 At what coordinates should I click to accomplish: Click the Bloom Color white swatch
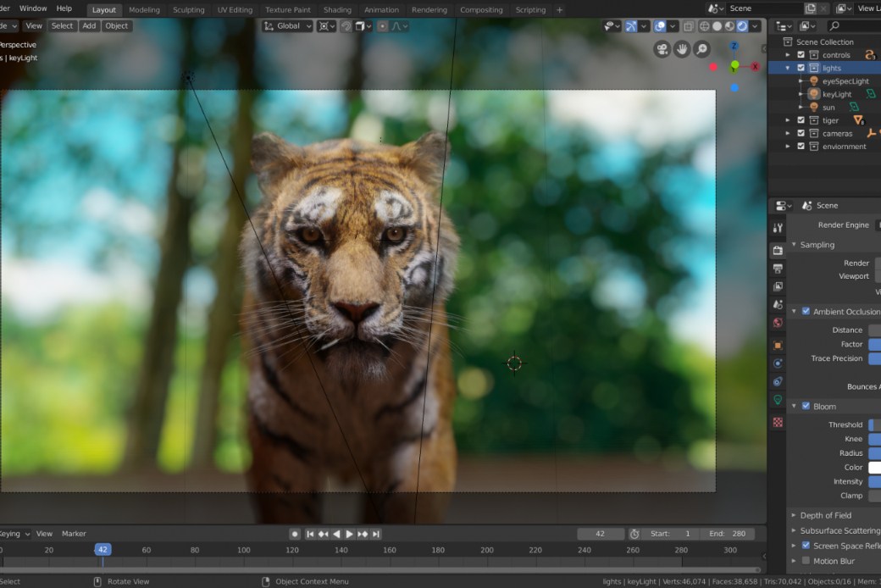pyautogui.click(x=874, y=468)
